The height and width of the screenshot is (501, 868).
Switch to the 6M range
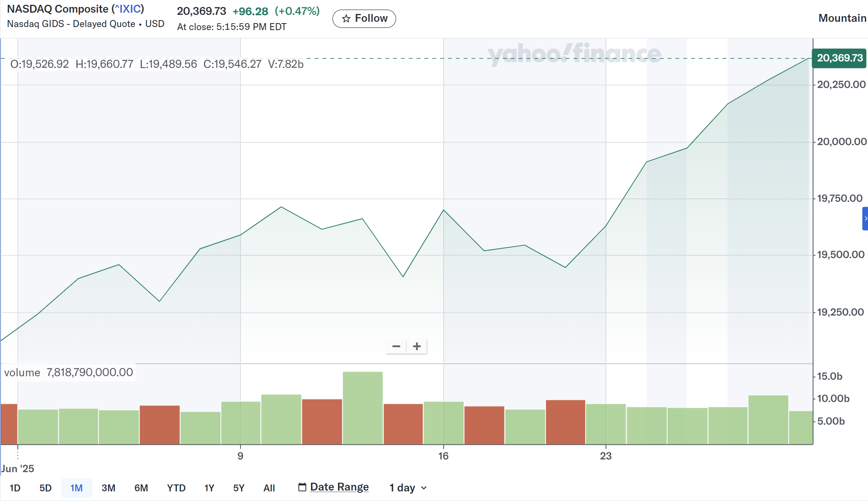[141, 488]
